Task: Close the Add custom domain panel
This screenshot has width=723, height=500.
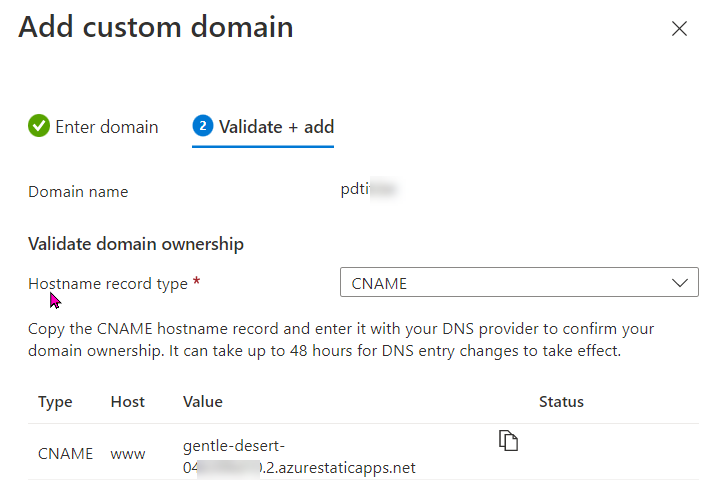Action: tap(679, 29)
